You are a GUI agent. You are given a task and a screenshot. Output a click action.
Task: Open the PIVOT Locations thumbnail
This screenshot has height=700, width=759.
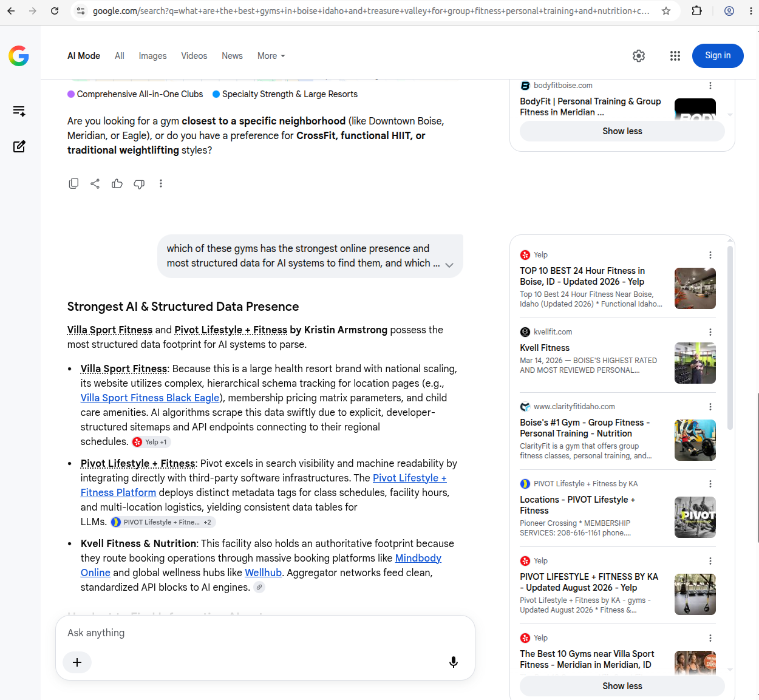(x=695, y=517)
